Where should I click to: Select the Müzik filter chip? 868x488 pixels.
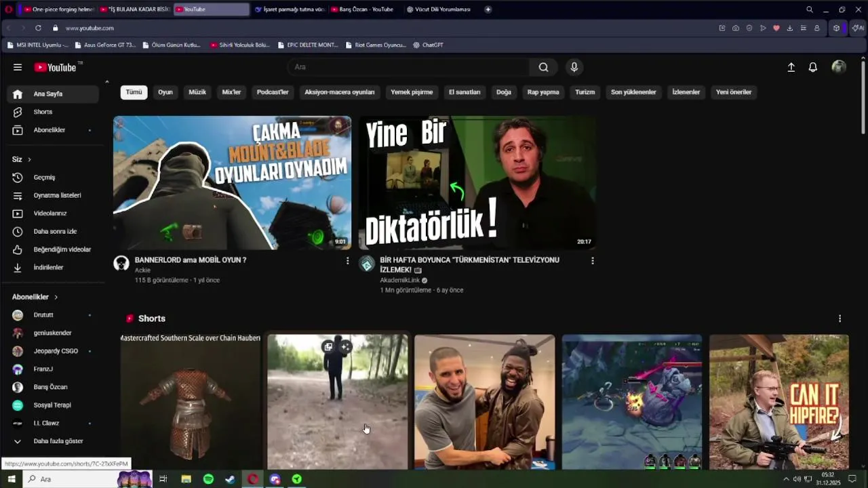click(x=197, y=92)
